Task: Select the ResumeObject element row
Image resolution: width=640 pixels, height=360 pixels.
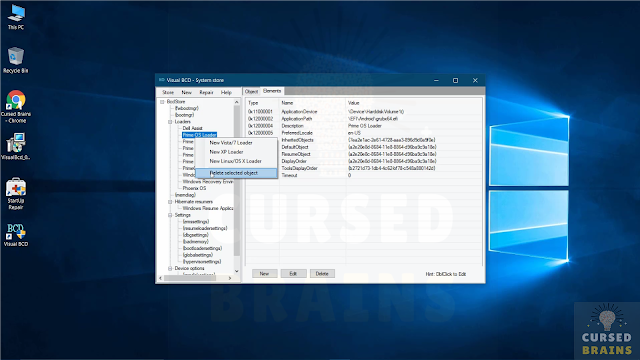Action: coord(364,154)
